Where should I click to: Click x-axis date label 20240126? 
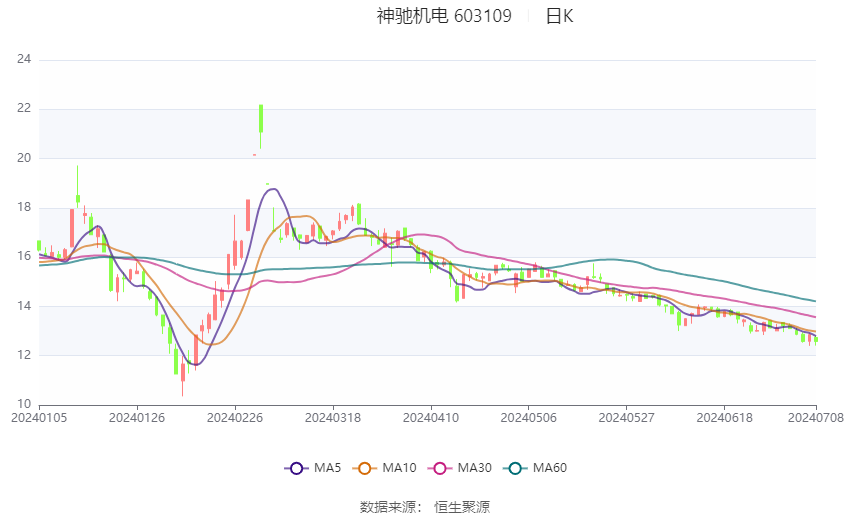tap(137, 418)
